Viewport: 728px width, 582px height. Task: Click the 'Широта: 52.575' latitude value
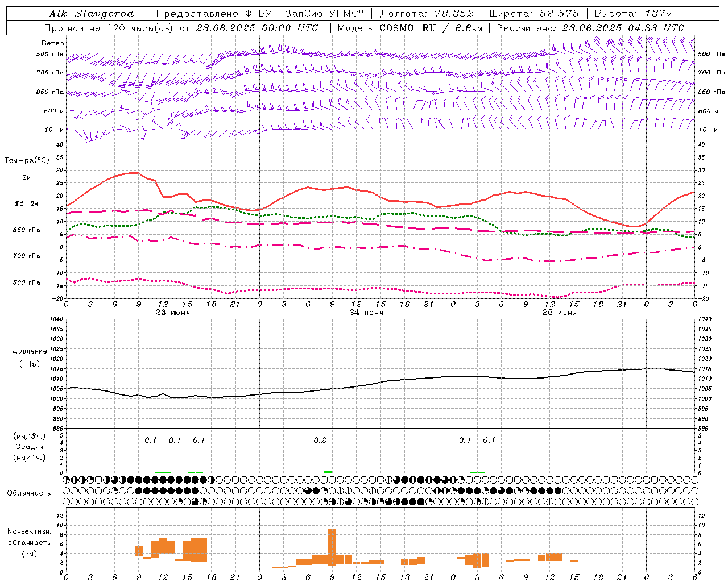pyautogui.click(x=534, y=14)
